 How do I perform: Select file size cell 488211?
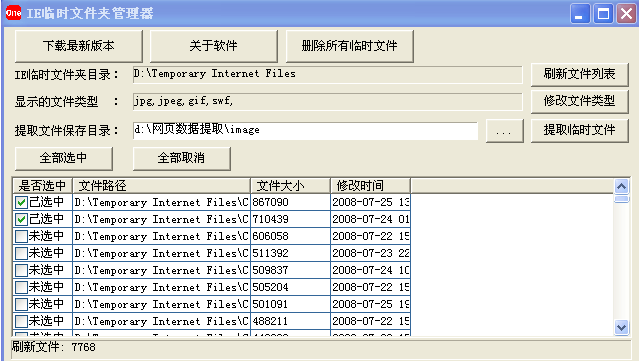coord(290,321)
